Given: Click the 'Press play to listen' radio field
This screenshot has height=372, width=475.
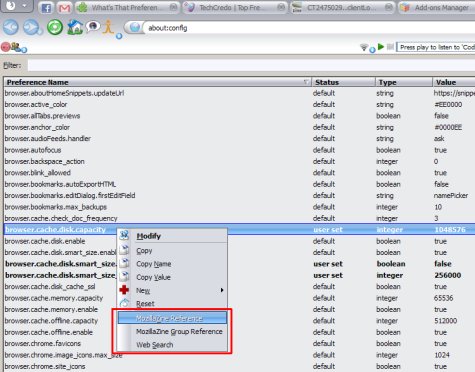Looking at the screenshot, I should 436,47.
